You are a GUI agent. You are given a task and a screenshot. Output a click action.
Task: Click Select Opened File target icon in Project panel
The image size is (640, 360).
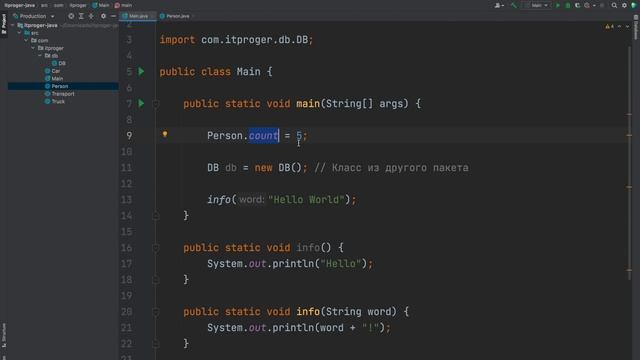click(71, 16)
